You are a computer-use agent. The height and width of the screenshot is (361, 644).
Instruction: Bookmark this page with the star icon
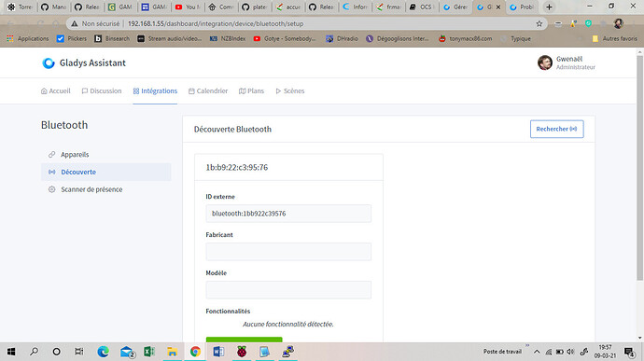pyautogui.click(x=539, y=24)
